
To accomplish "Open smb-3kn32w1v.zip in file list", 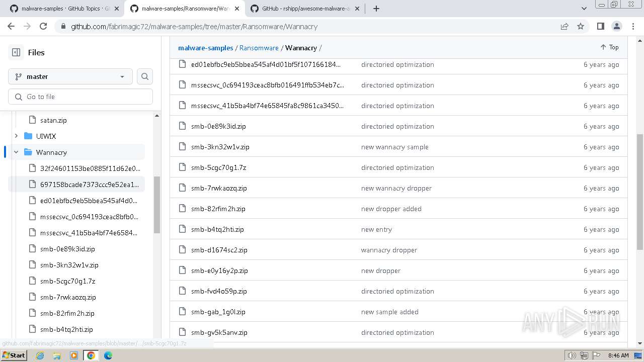I will pos(220,147).
